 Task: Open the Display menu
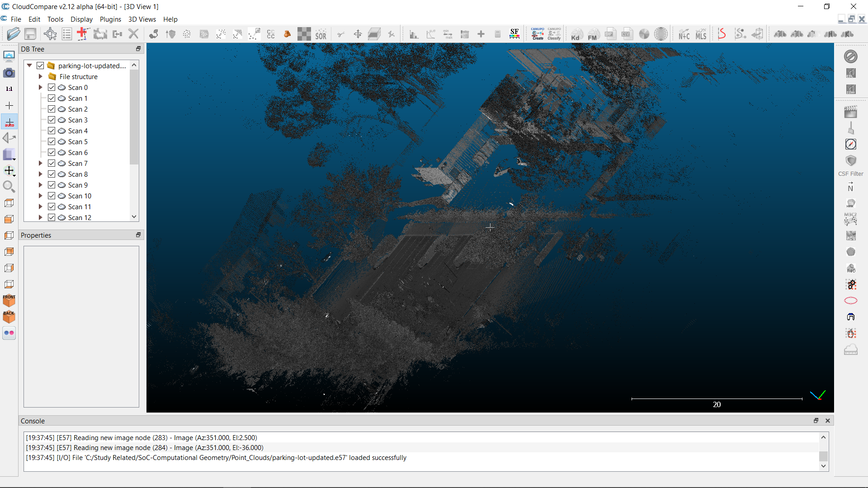tap(80, 19)
